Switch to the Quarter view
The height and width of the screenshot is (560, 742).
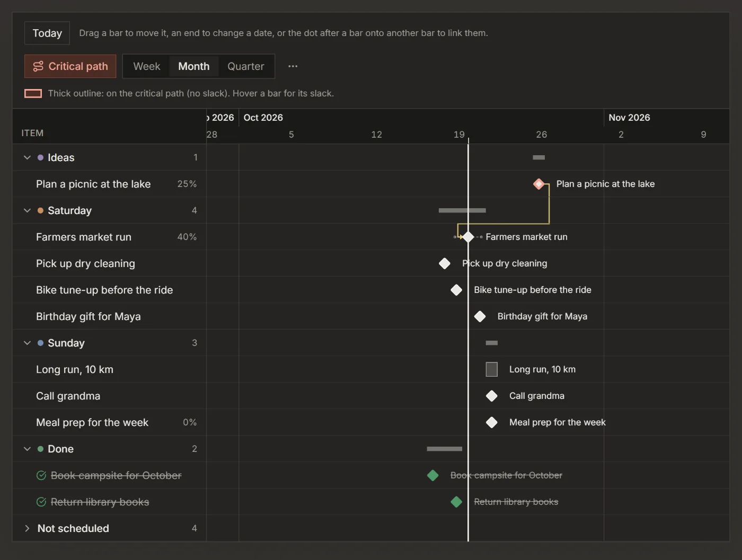(x=246, y=66)
